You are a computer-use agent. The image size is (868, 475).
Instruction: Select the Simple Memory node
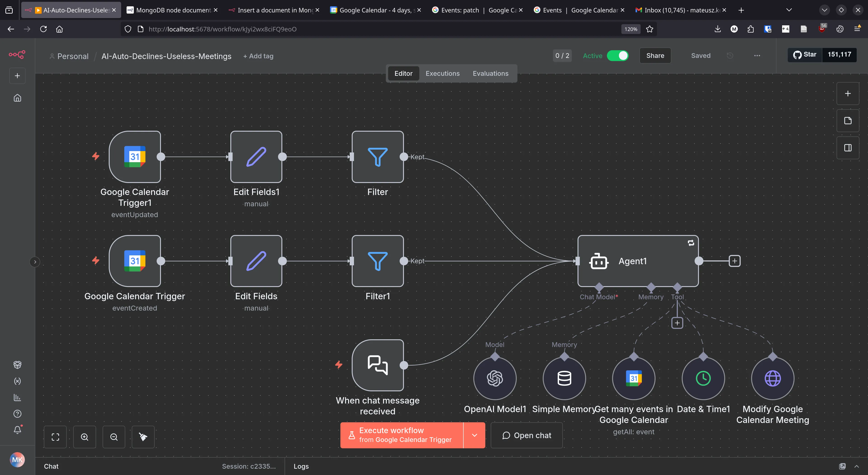[564, 378]
